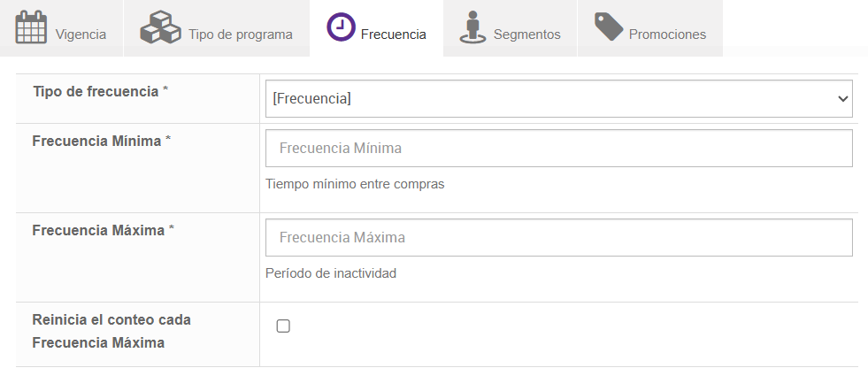Go to the Segmentos tab label
The image size is (868, 391).
[x=526, y=34]
